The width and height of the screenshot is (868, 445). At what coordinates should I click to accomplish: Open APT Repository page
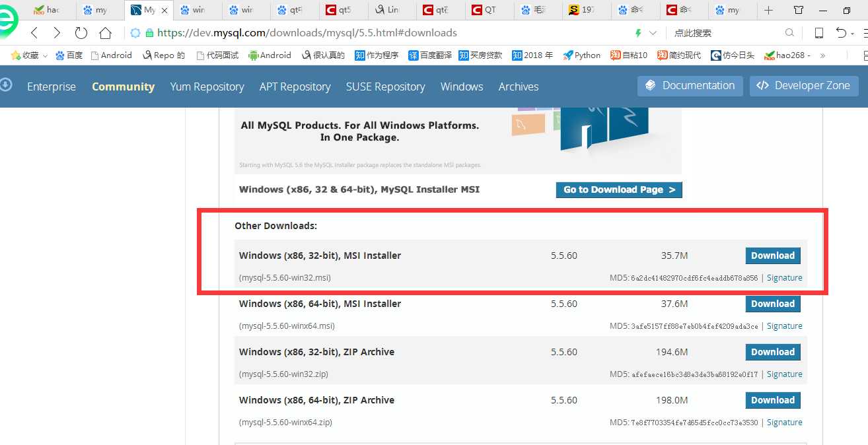(295, 86)
